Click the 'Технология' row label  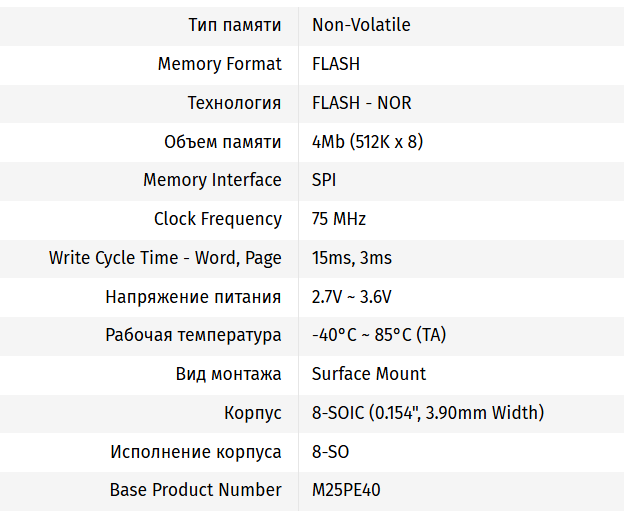tap(234, 103)
